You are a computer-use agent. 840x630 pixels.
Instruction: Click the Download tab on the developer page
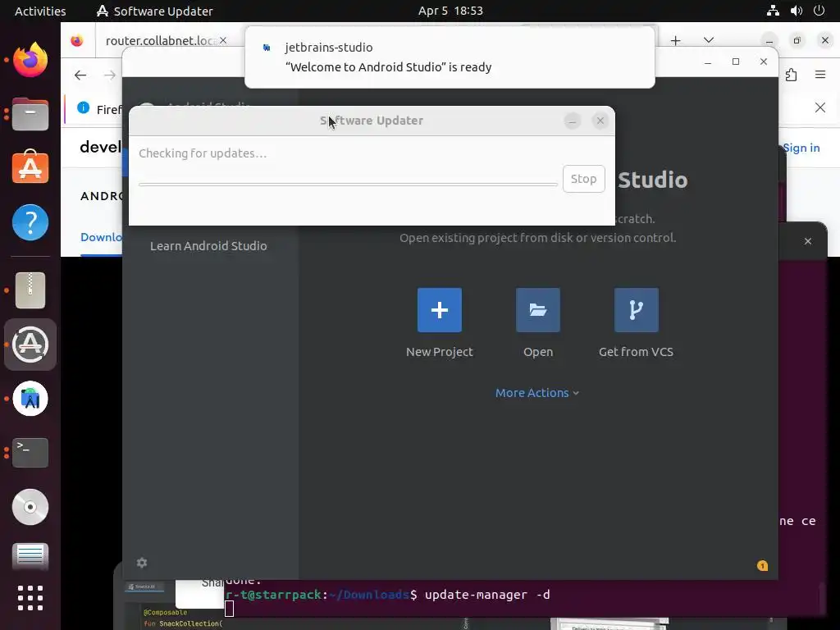(x=101, y=237)
